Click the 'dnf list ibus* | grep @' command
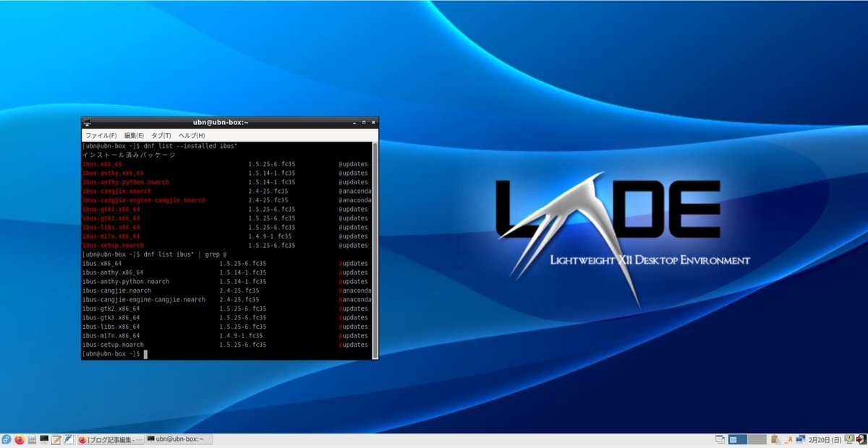 click(185, 254)
